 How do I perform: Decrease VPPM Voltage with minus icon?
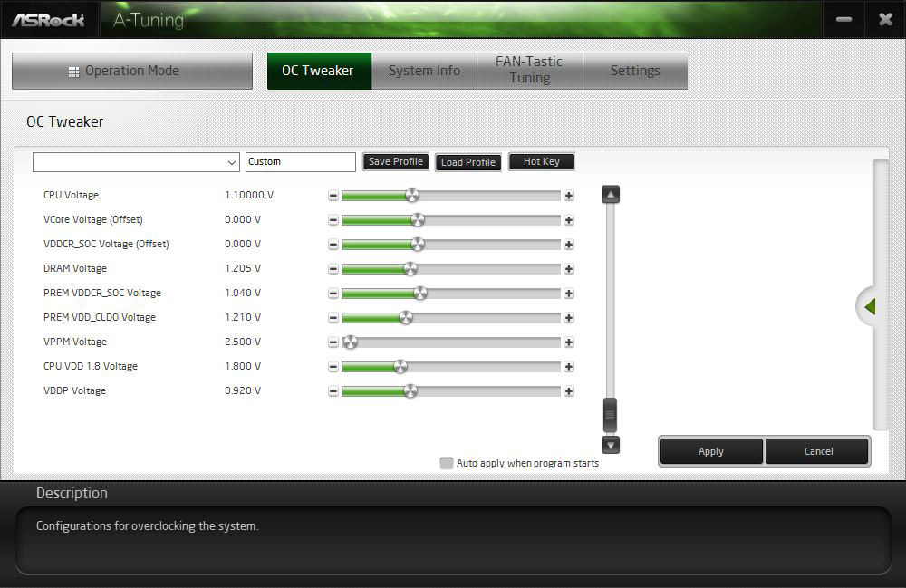point(333,342)
